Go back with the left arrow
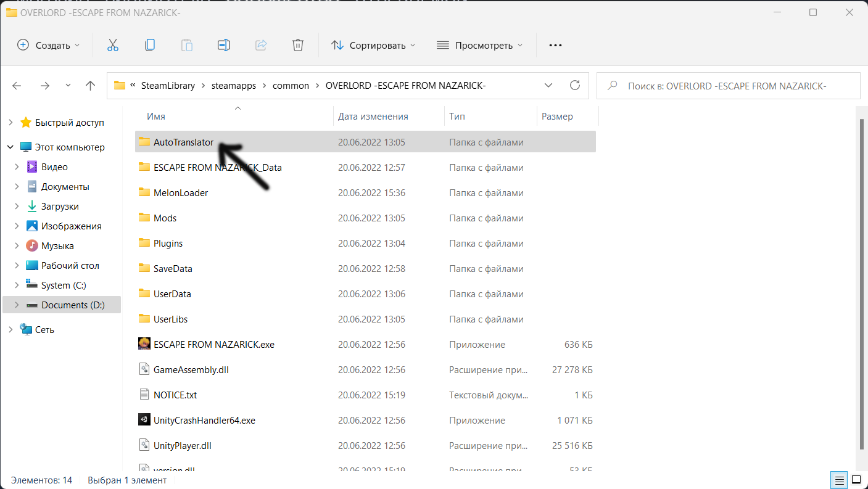 17,86
